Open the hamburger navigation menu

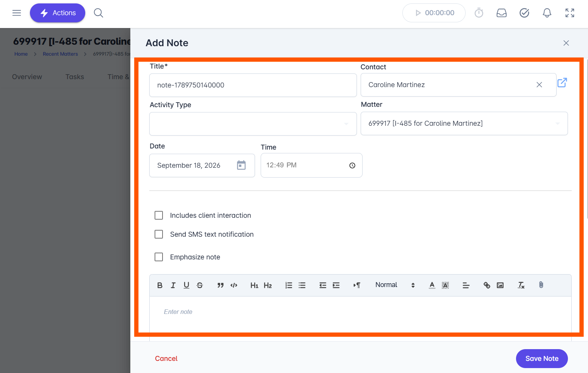pos(17,13)
